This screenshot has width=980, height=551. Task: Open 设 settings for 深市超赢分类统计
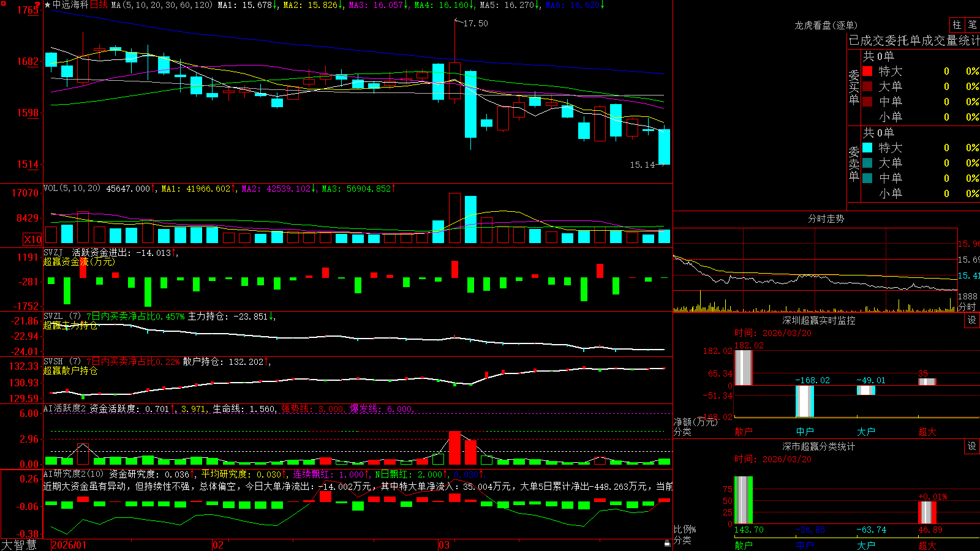972,446
